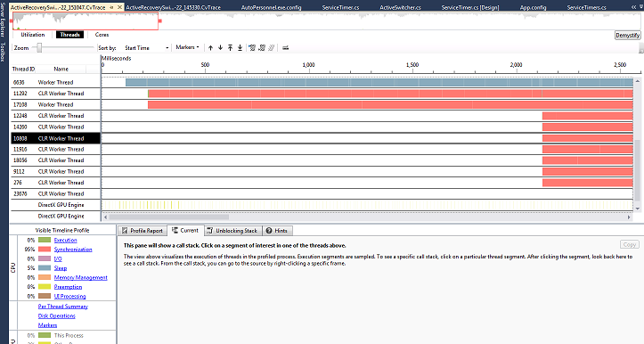This screenshot has height=344, width=644.
Task: Switch to Cores view
Action: click(x=102, y=35)
